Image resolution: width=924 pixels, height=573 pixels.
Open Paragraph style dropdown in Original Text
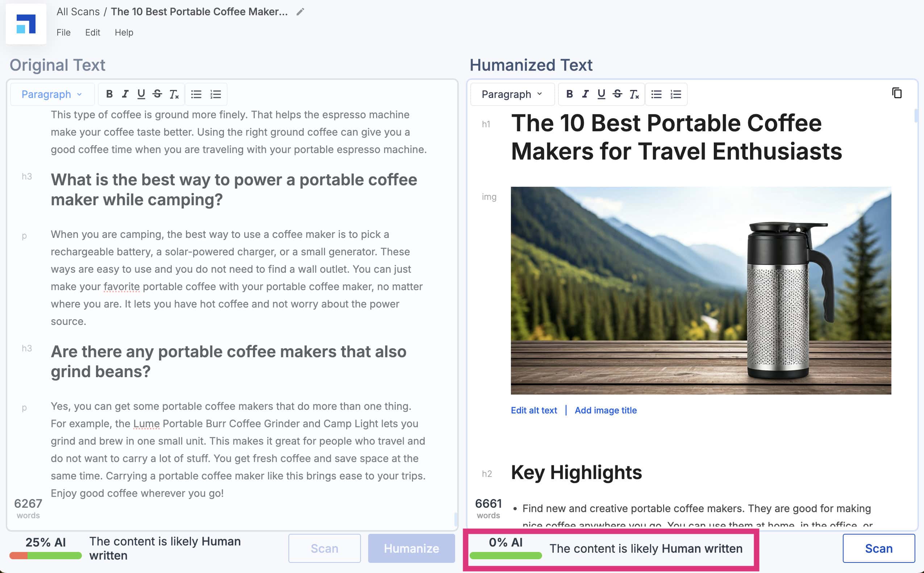52,94
